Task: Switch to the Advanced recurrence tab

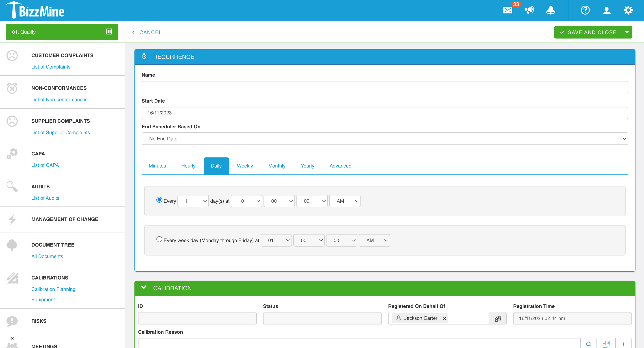Action: click(x=340, y=166)
